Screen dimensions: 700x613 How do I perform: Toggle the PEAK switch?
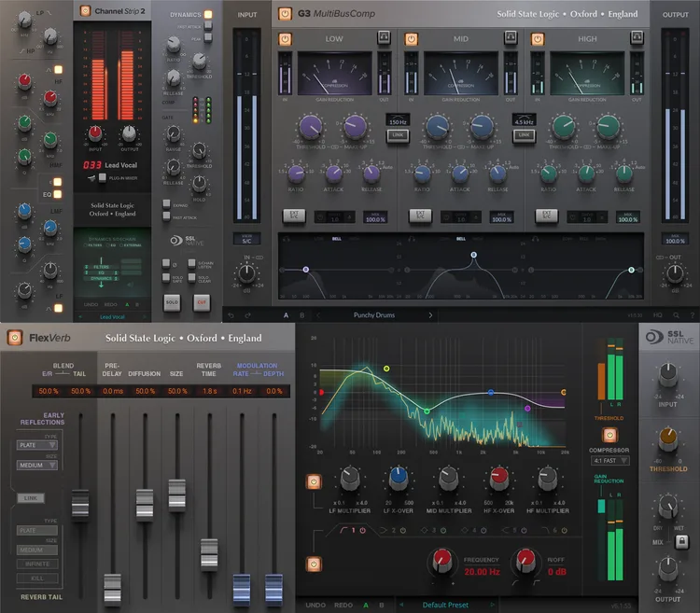click(x=208, y=38)
